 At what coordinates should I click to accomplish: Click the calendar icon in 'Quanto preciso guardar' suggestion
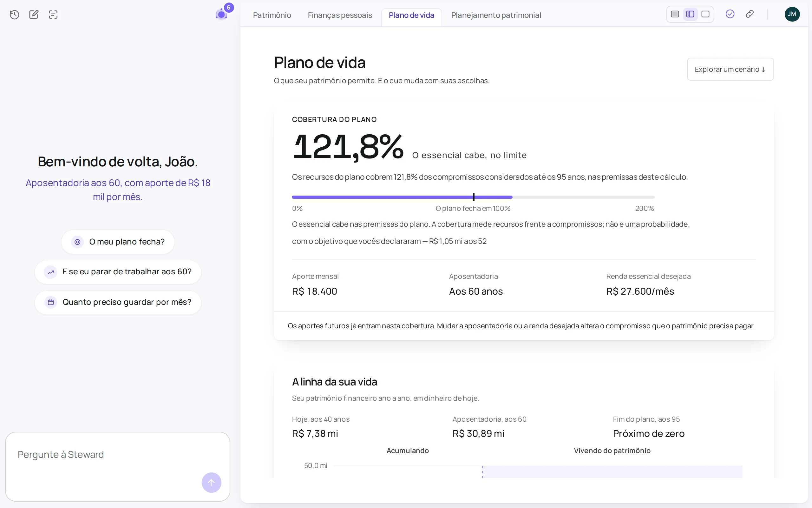click(x=51, y=302)
